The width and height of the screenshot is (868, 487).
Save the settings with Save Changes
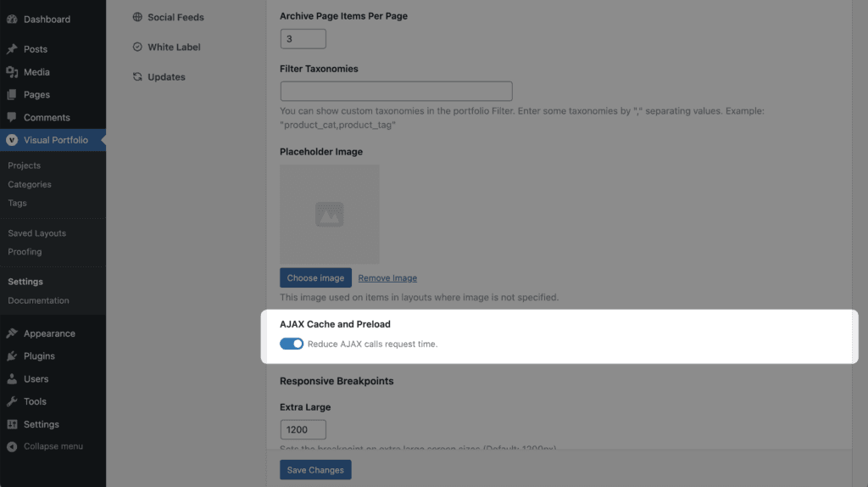[315, 470]
